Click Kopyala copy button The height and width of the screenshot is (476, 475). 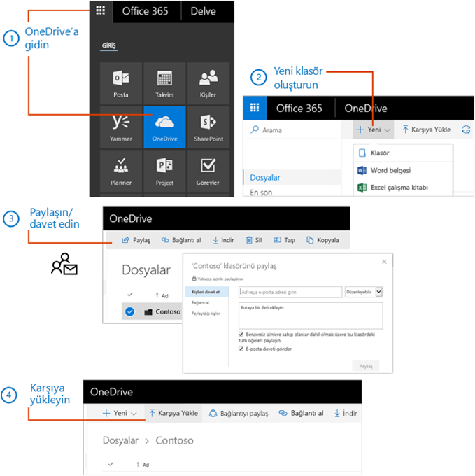click(x=322, y=240)
